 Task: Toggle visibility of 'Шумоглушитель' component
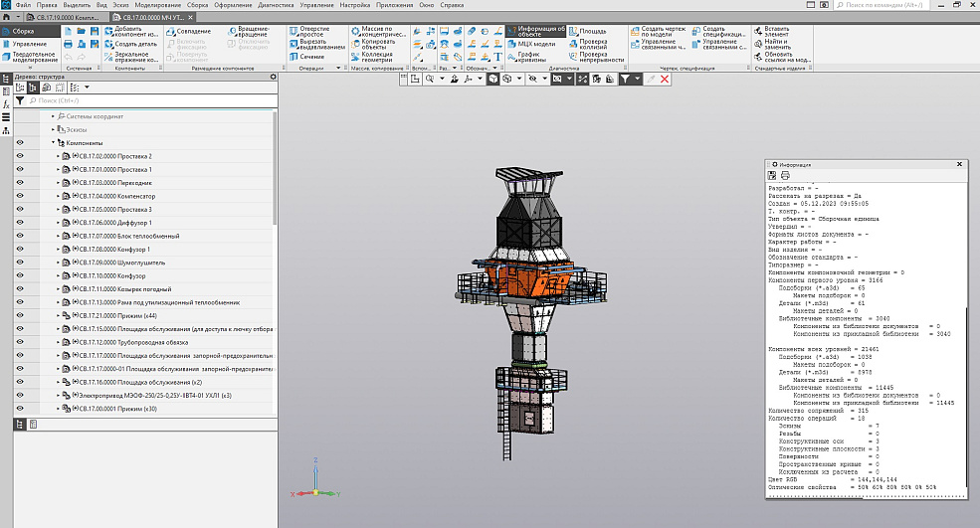click(20, 263)
